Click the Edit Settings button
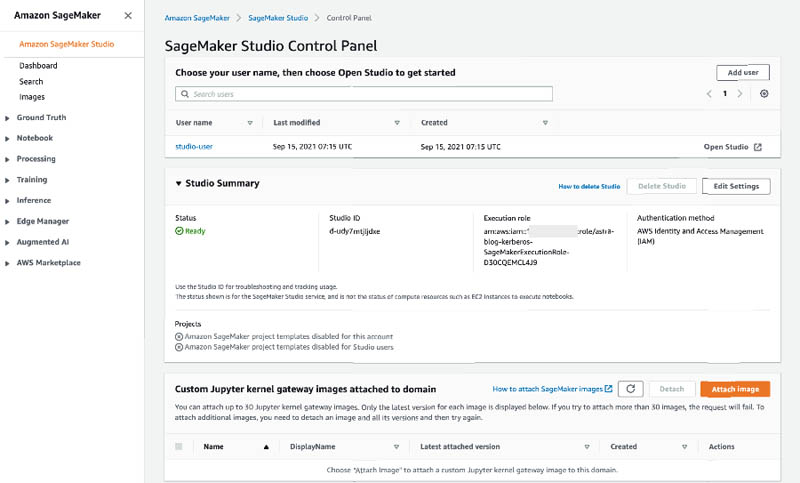The height and width of the screenshot is (483, 800). (736, 186)
